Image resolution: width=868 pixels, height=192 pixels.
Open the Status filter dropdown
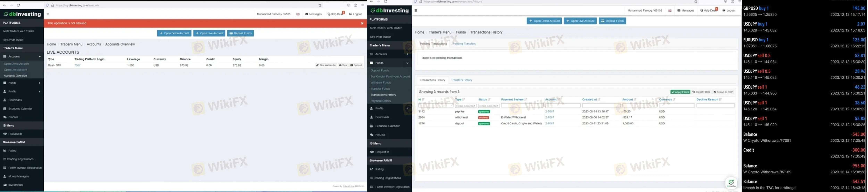(x=488, y=106)
